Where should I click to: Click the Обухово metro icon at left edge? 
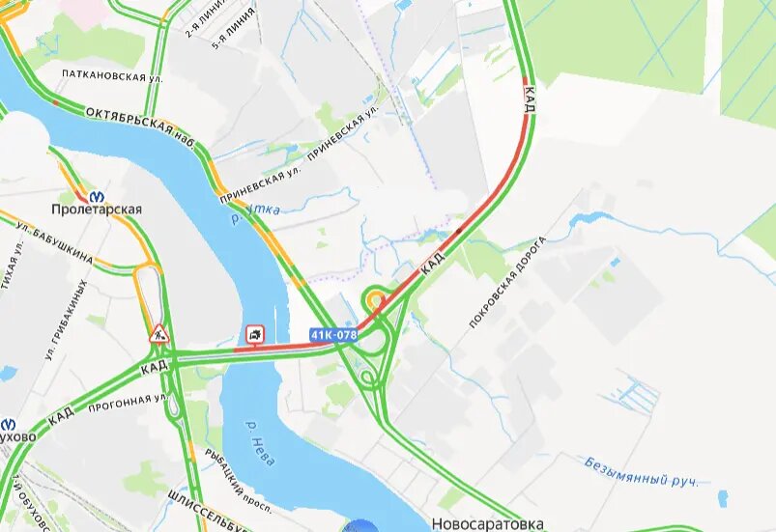click(x=8, y=424)
